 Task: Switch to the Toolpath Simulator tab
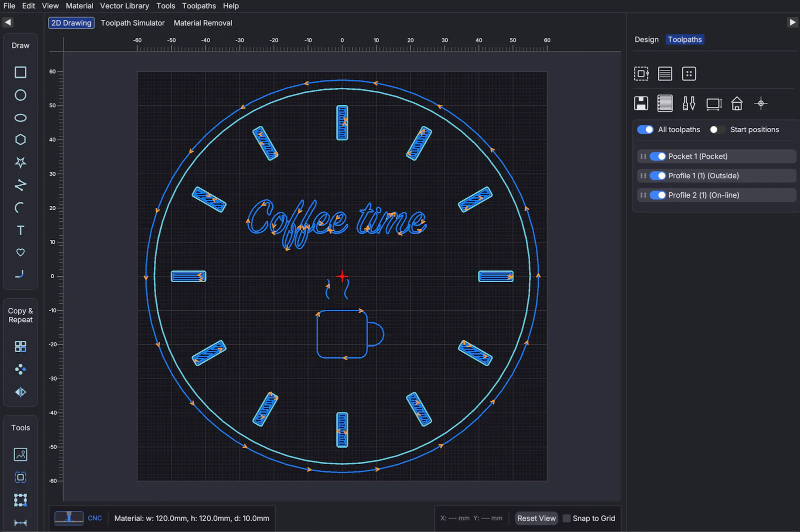pyautogui.click(x=132, y=23)
